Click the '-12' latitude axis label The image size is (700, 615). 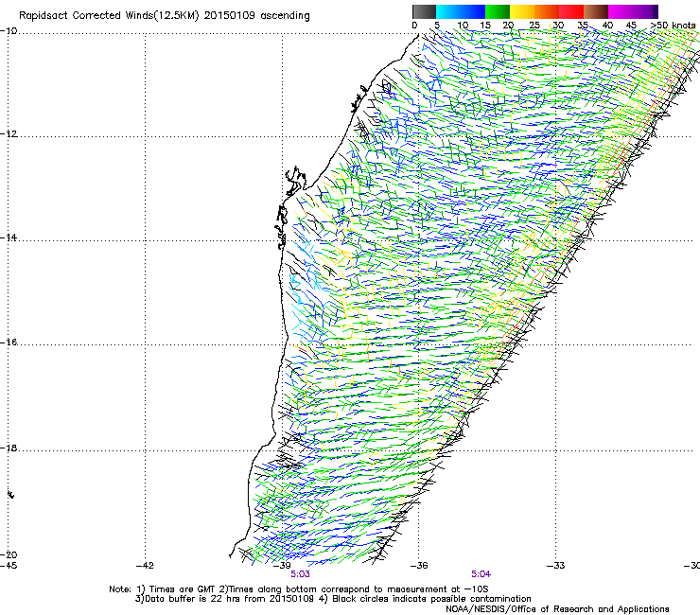(9, 134)
